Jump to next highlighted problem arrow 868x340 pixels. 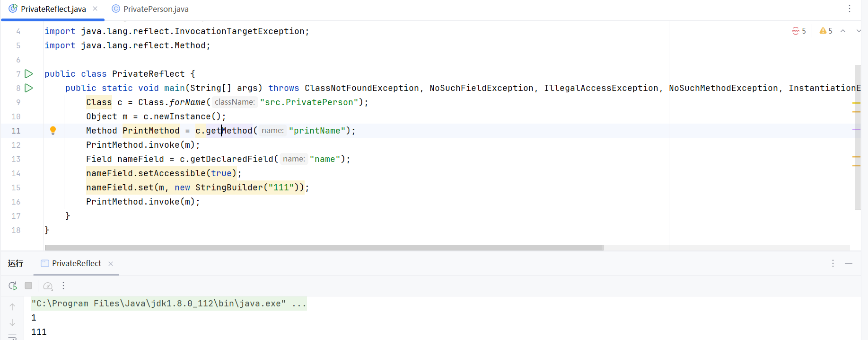858,31
